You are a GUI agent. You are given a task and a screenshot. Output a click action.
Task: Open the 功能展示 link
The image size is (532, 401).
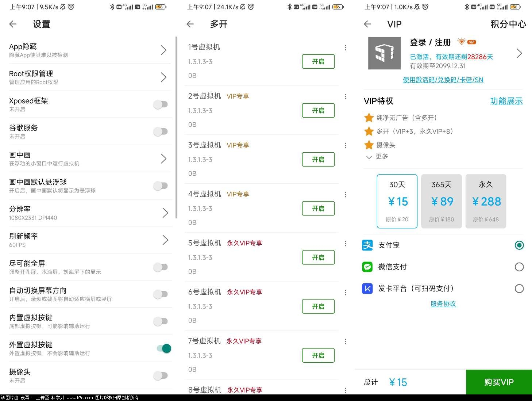click(x=506, y=101)
